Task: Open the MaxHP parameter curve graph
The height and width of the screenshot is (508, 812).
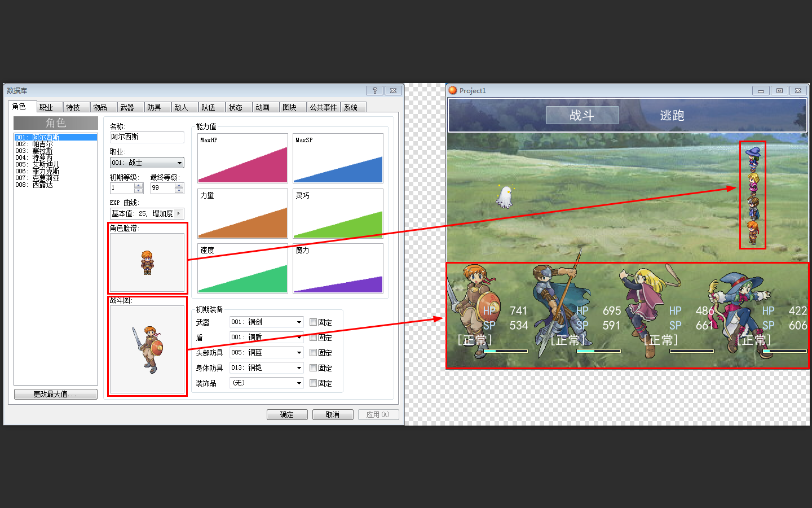Action: pyautogui.click(x=242, y=158)
